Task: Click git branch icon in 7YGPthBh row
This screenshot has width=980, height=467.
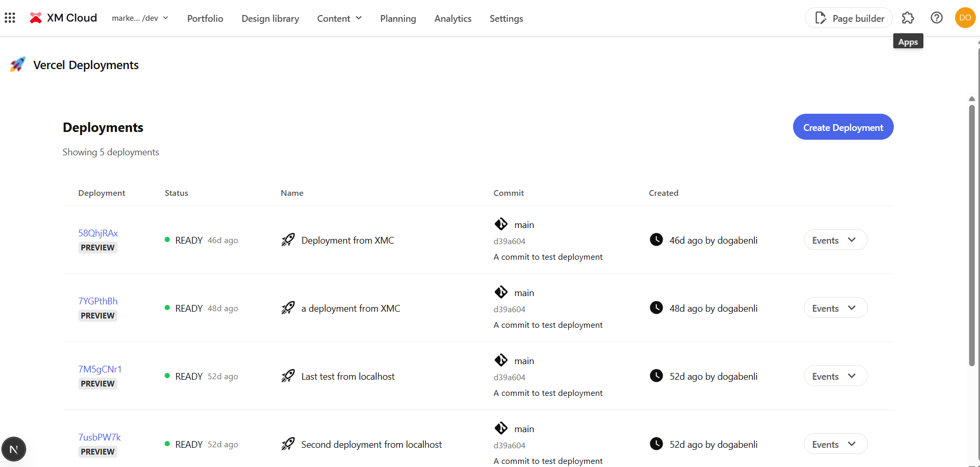Action: click(x=501, y=292)
